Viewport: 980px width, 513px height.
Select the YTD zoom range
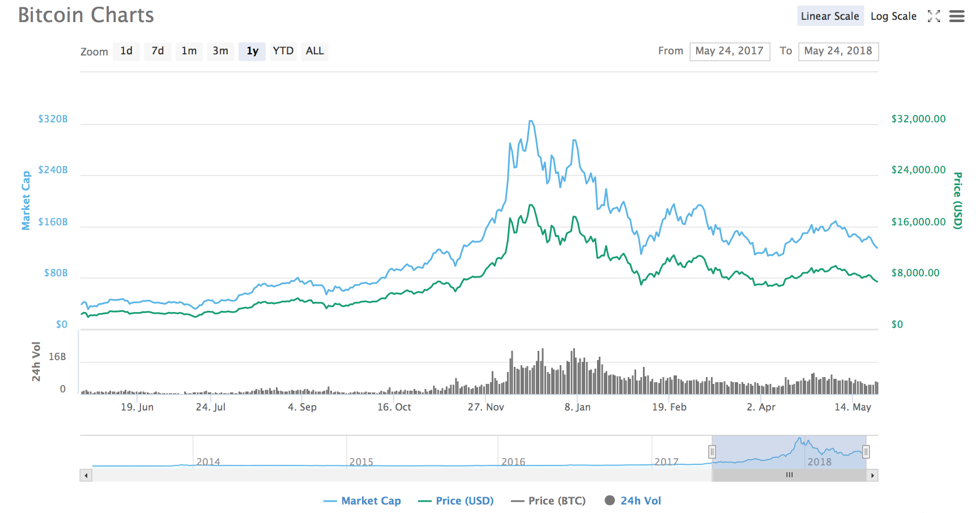tap(283, 51)
